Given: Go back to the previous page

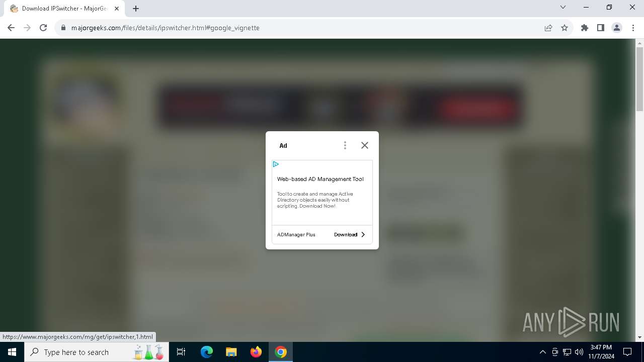Looking at the screenshot, I should tap(11, 28).
